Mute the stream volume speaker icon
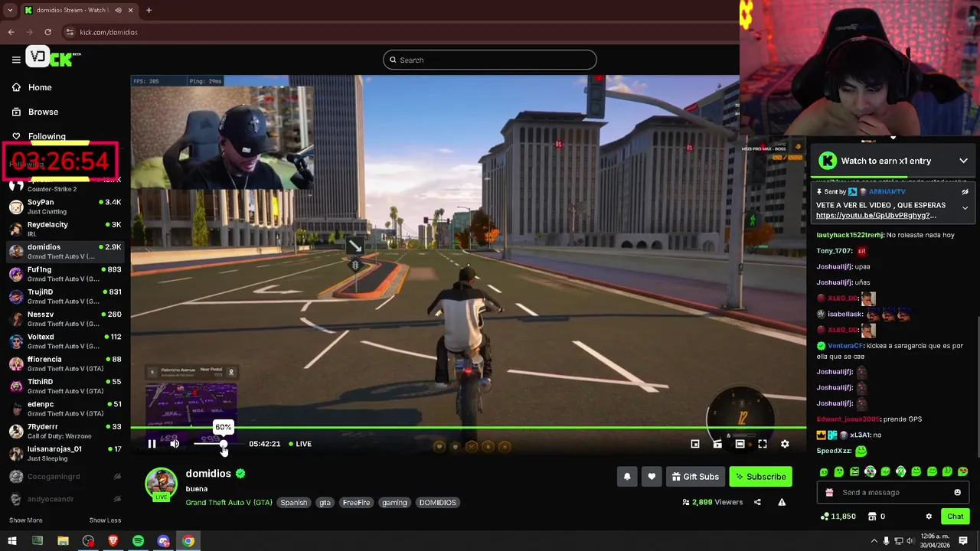 (x=175, y=444)
